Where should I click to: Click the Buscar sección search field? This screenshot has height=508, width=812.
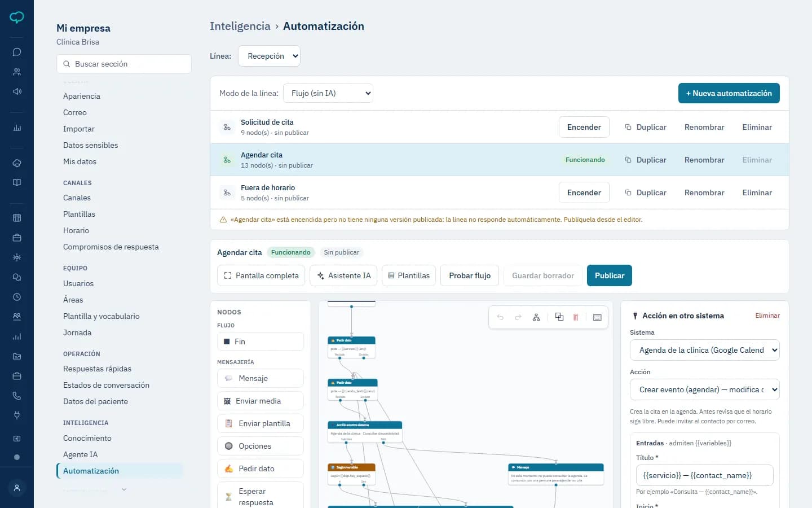pyautogui.click(x=124, y=64)
